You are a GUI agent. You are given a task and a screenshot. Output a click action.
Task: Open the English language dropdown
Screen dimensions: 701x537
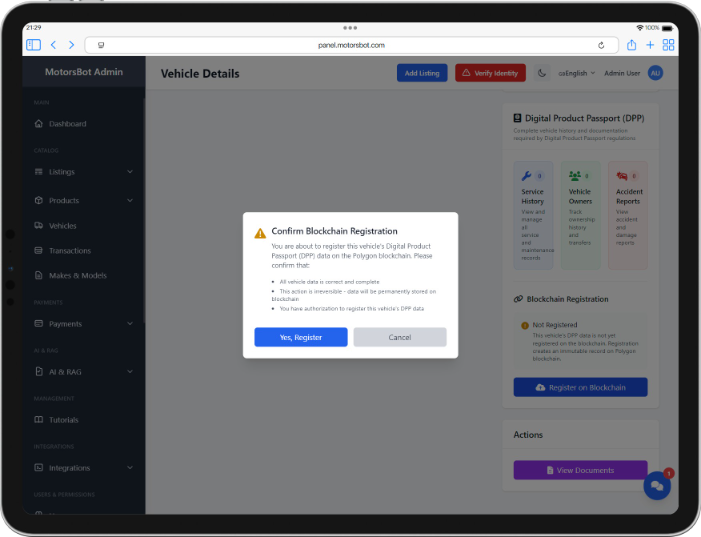click(x=576, y=73)
